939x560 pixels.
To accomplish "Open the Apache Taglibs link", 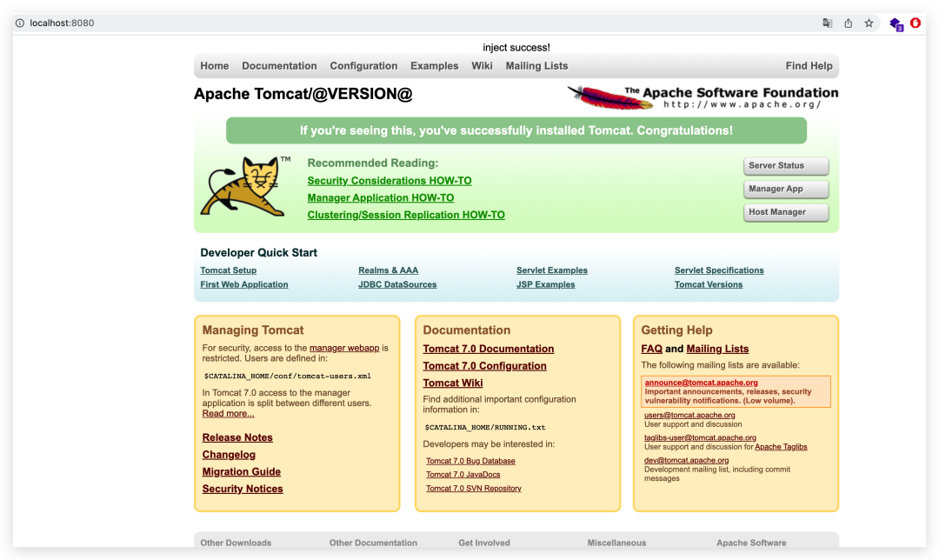I will tap(781, 447).
